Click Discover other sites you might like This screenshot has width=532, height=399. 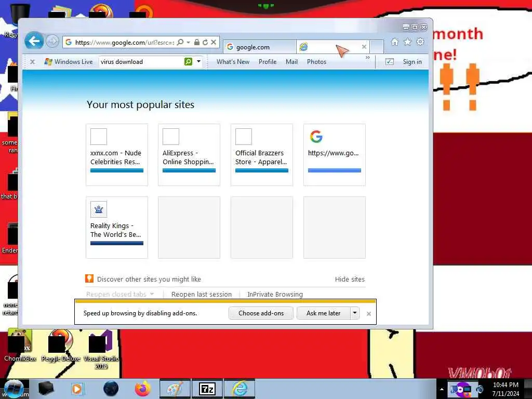pos(149,279)
